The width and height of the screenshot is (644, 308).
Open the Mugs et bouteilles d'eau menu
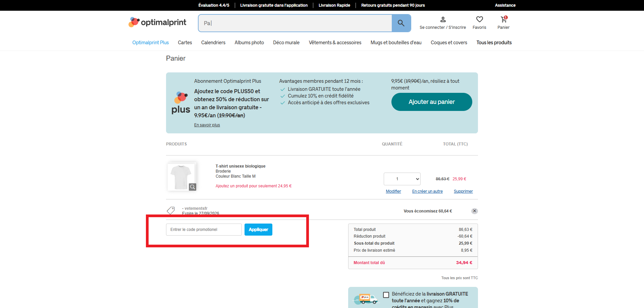(396, 43)
